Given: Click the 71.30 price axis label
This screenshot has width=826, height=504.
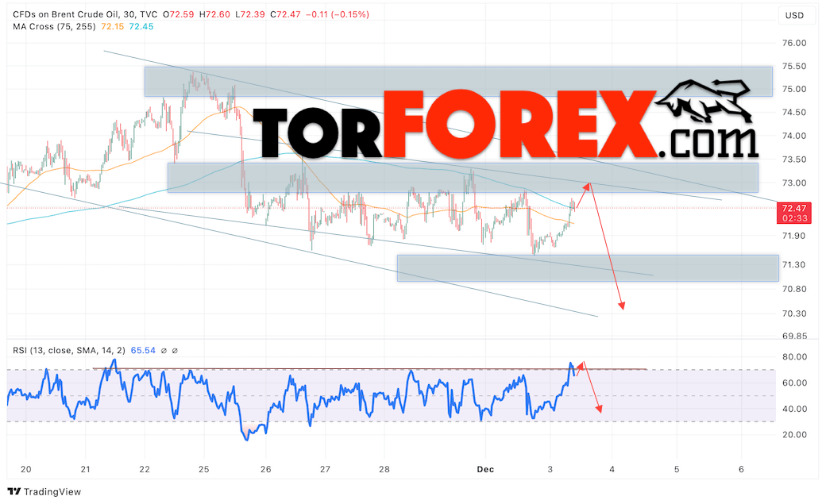Looking at the screenshot, I should click(x=794, y=265).
